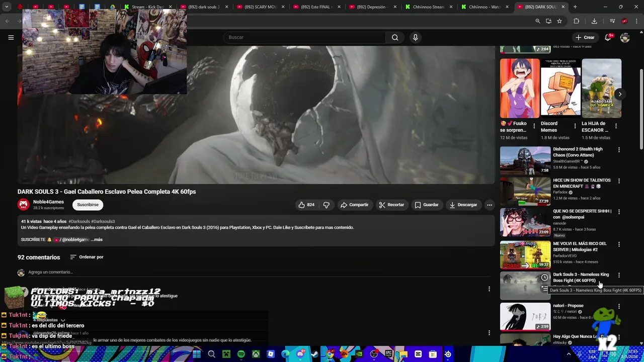Screen dimensions: 644x362
Task: Open Discord from the taskbar
Action: point(300,354)
